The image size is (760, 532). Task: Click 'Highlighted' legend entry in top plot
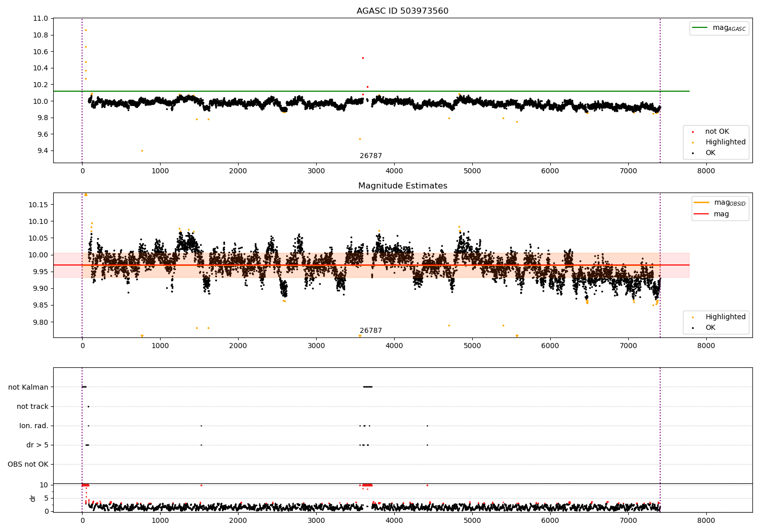[x=718, y=142]
